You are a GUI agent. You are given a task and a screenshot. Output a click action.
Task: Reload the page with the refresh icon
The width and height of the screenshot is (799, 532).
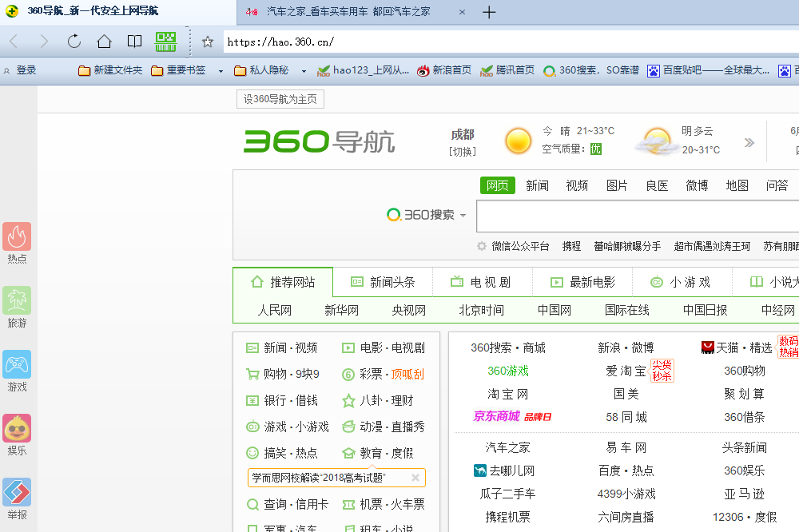click(74, 42)
